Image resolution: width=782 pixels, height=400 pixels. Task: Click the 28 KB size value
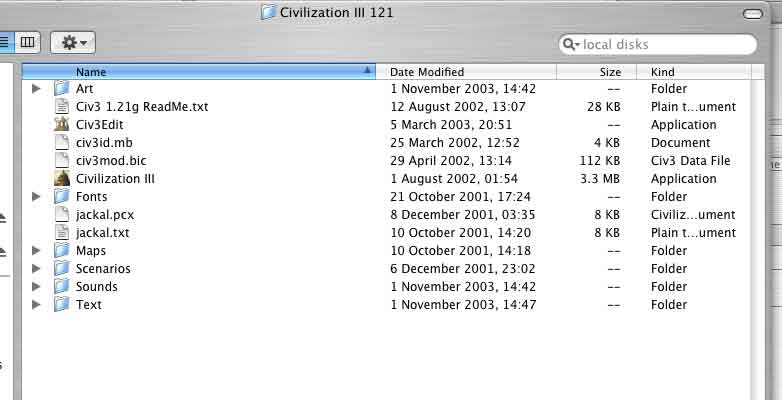(603, 106)
